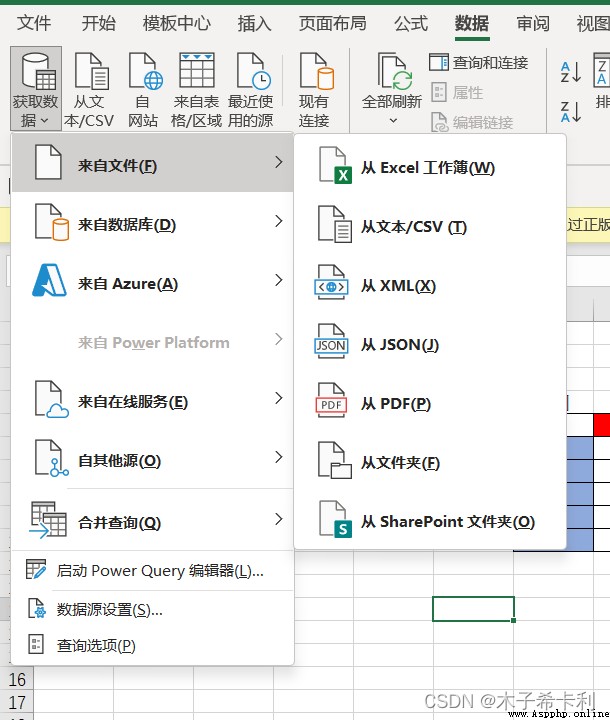Screen dimensions: 610x720
Task: Select 来自文件(F) menu item
Action: click(152, 163)
